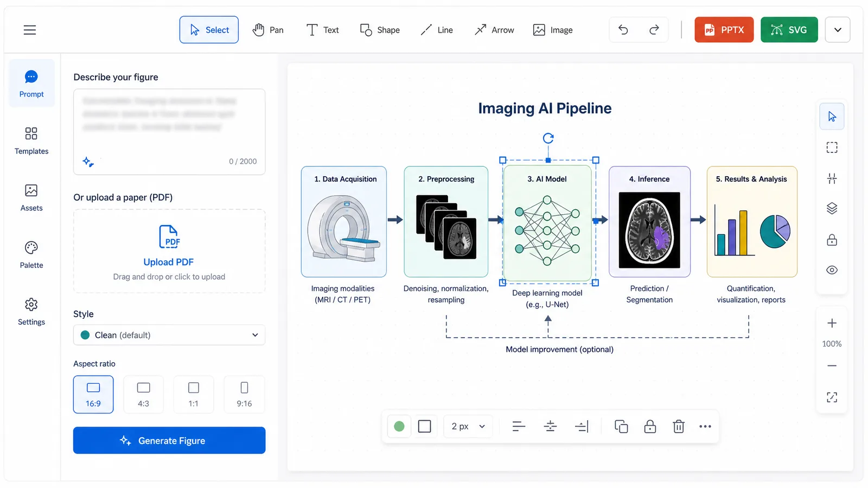Redo the last action
This screenshot has height=488, width=868.
tap(654, 30)
